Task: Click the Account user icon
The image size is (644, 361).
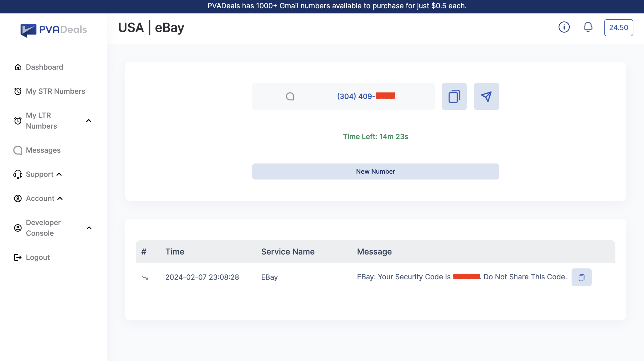Action: (18, 198)
